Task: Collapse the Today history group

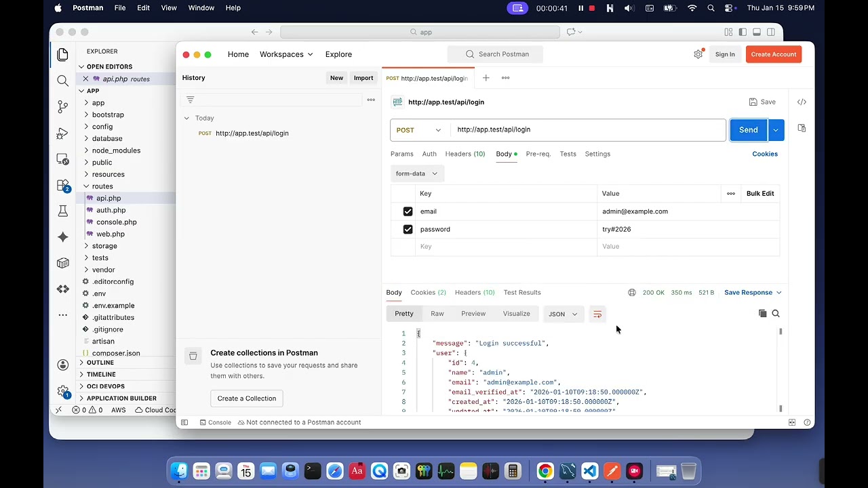Action: pyautogui.click(x=186, y=118)
